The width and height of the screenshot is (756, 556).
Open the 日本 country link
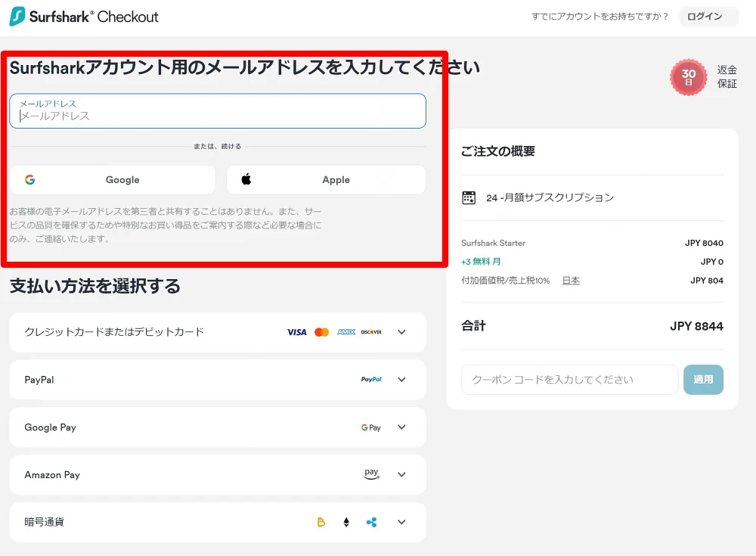coord(571,281)
